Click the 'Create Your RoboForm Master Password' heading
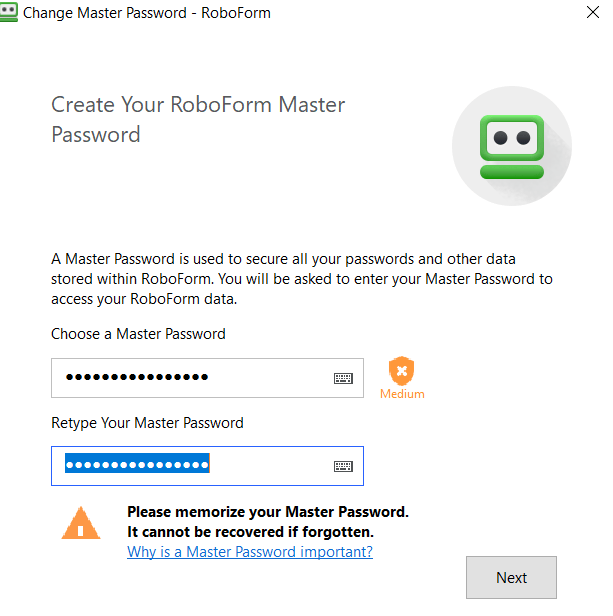Screen dimensions: 613x616 (x=198, y=119)
